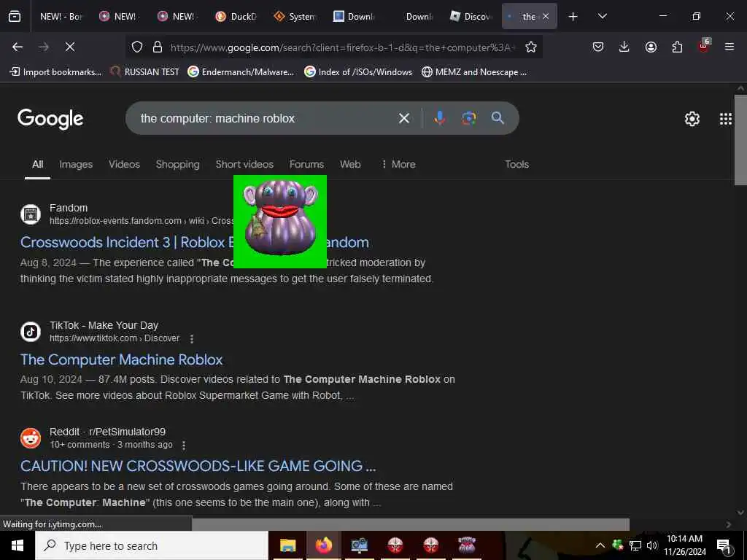Open the Windows notification center
This screenshot has width=747, height=560.
tap(724, 545)
